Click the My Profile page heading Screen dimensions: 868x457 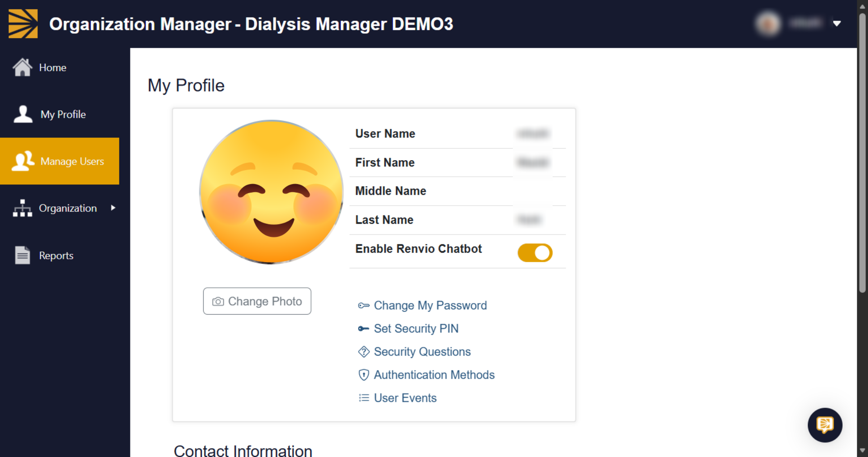tap(186, 86)
